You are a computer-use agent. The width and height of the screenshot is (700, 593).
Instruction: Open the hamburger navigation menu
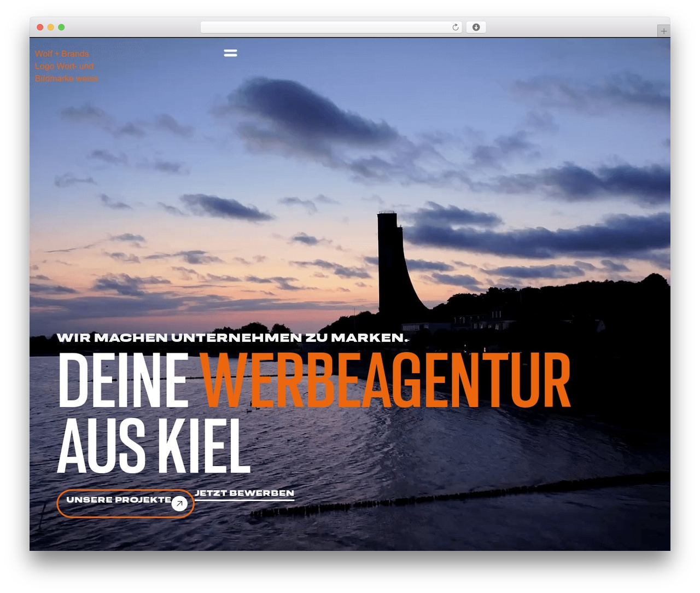point(230,53)
